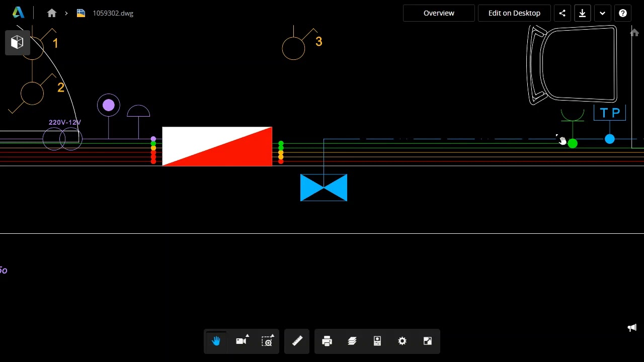
Task: Toggle full screen mode
Action: tap(428, 341)
